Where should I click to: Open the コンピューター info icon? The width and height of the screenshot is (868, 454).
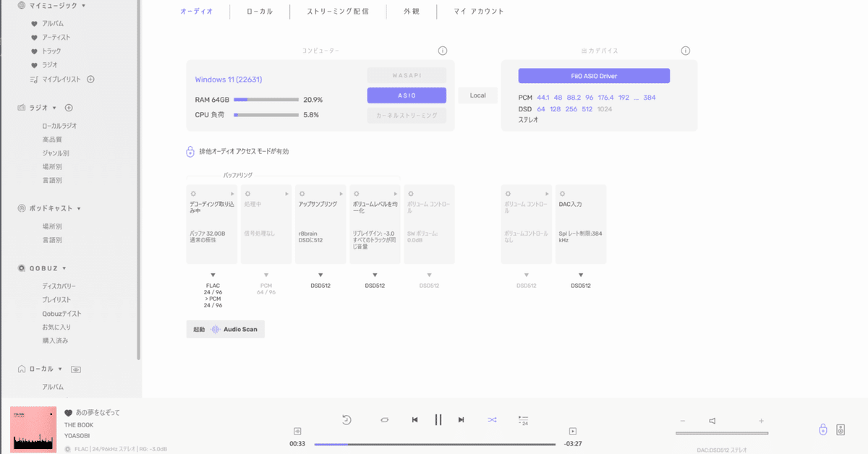click(442, 51)
